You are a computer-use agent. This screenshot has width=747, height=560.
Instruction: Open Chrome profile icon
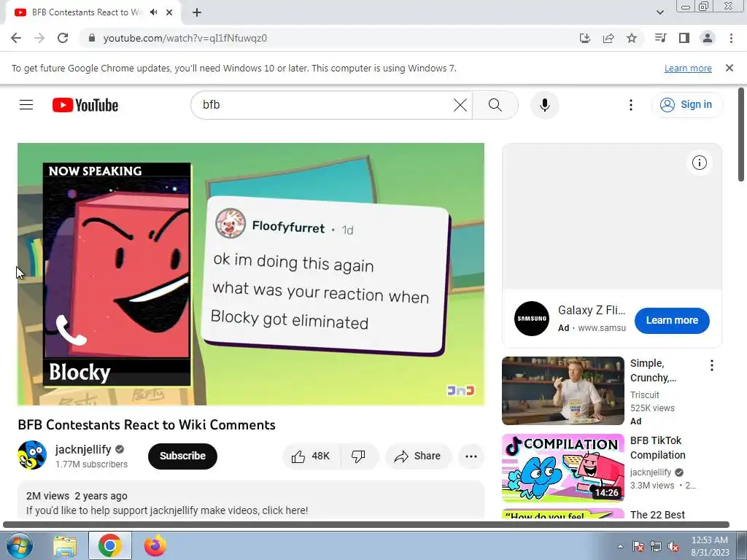[x=708, y=38]
